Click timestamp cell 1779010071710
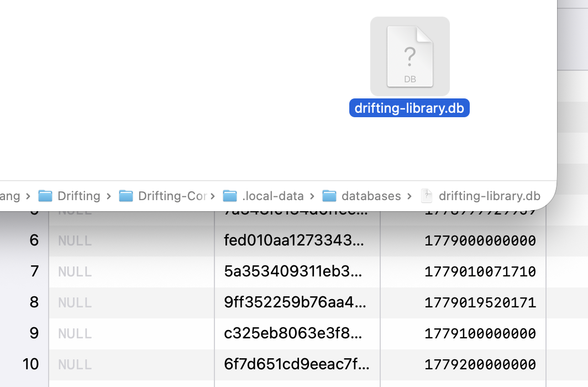This screenshot has height=387, width=588. [x=463, y=271]
